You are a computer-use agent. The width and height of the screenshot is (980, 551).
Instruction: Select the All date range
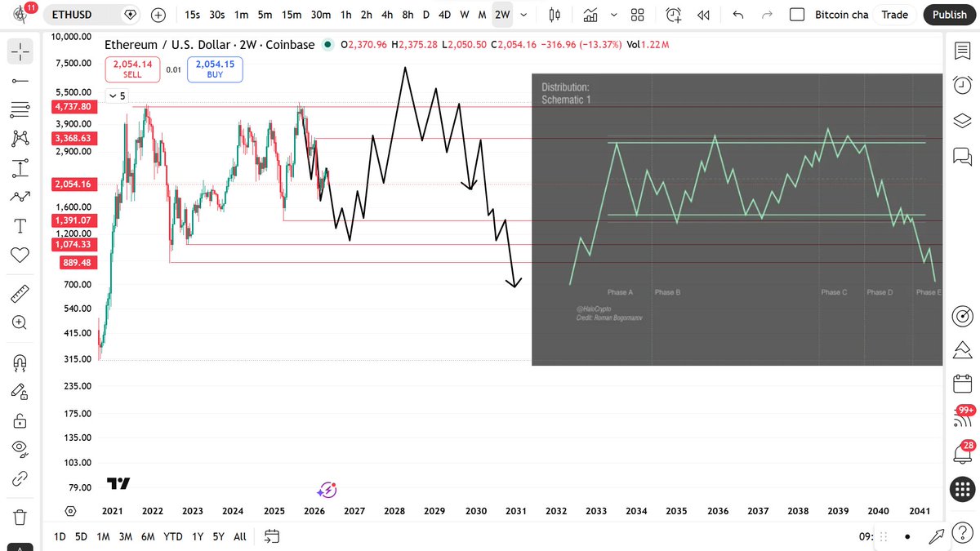[x=240, y=536]
